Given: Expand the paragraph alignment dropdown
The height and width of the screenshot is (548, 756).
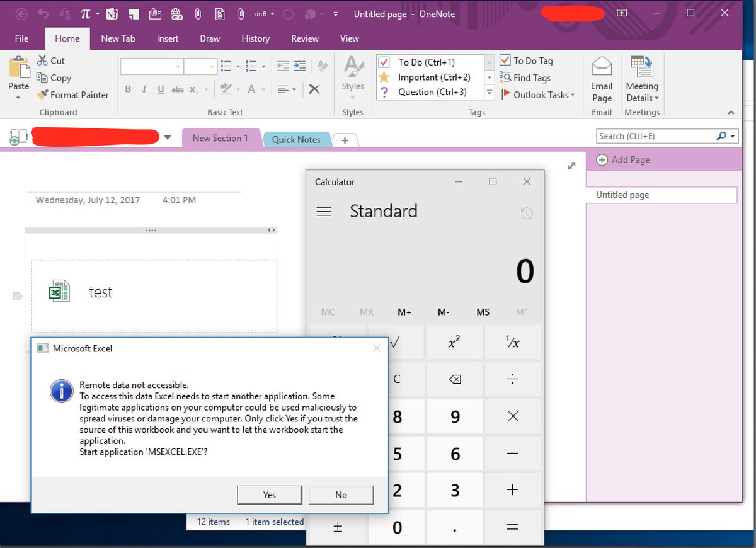Looking at the screenshot, I should tap(294, 89).
